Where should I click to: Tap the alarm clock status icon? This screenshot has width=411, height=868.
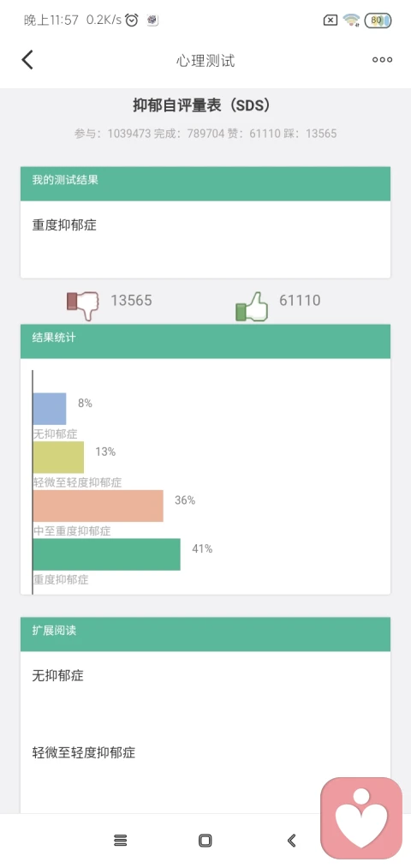click(x=132, y=21)
